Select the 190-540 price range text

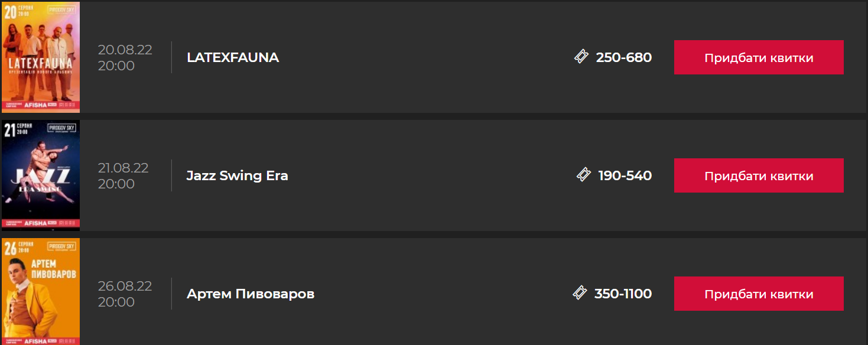(625, 175)
